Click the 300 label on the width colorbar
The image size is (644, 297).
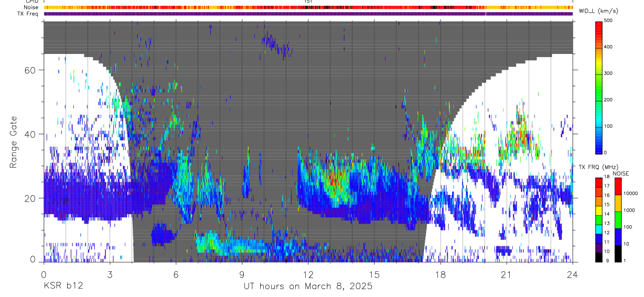pos(608,73)
